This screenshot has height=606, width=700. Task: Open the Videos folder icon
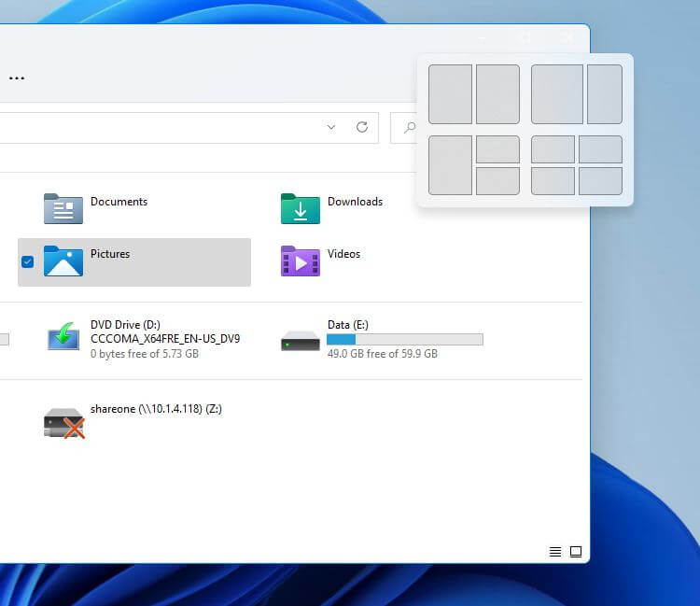coord(301,261)
